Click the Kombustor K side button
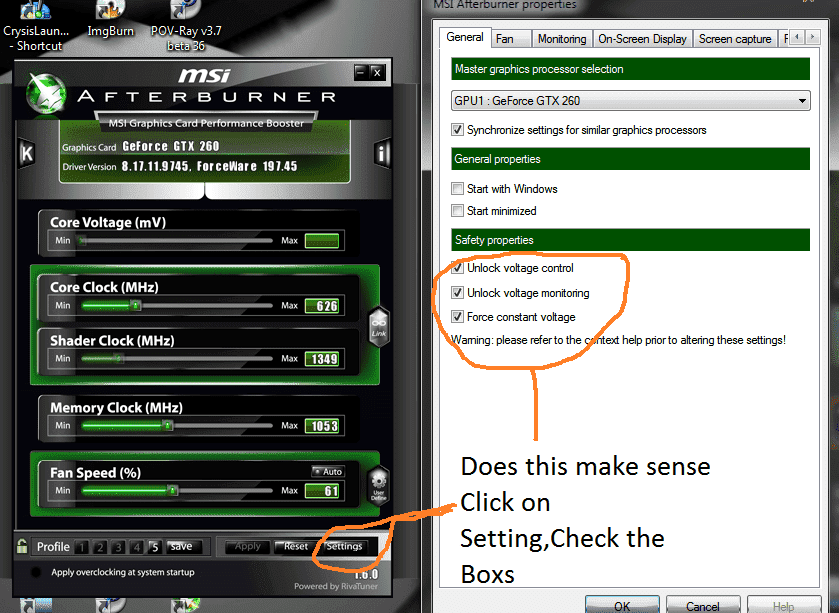Image resolution: width=839 pixels, height=613 pixels. tap(26, 153)
